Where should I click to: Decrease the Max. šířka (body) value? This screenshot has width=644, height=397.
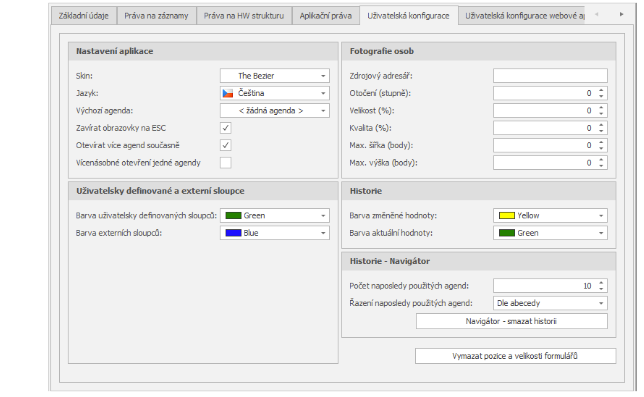[601, 148]
